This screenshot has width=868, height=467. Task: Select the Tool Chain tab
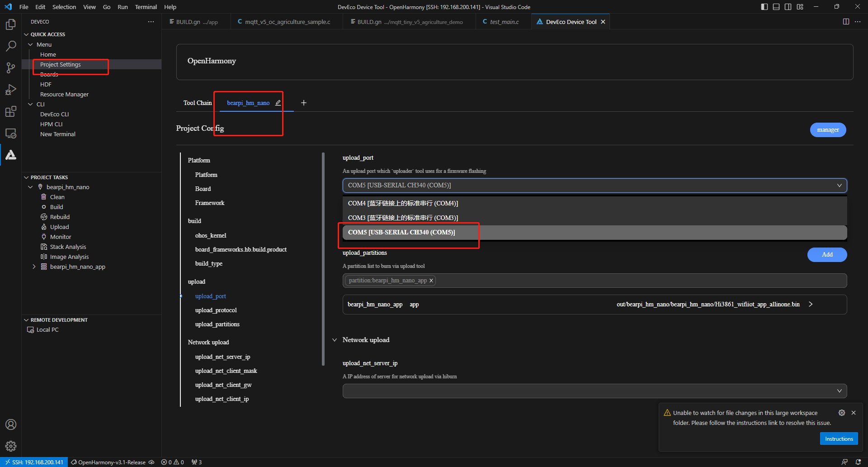[x=198, y=103]
